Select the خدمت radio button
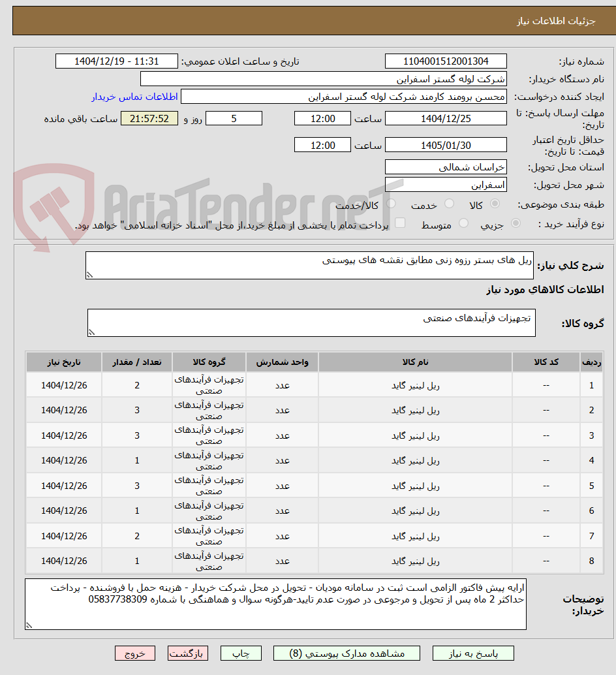Screen dimensions: 616x675 tap(449, 204)
